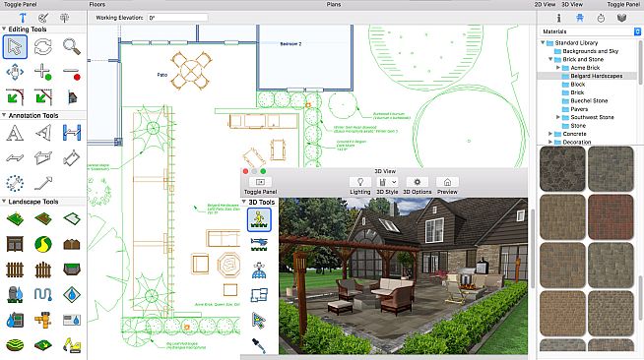Click the 3D View window vertical scrollbar
The width and height of the screenshot is (644, 360).
(533, 249)
